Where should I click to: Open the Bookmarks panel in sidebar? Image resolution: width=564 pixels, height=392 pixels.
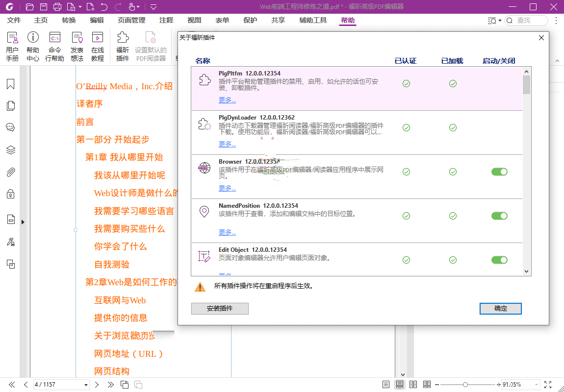11,84
